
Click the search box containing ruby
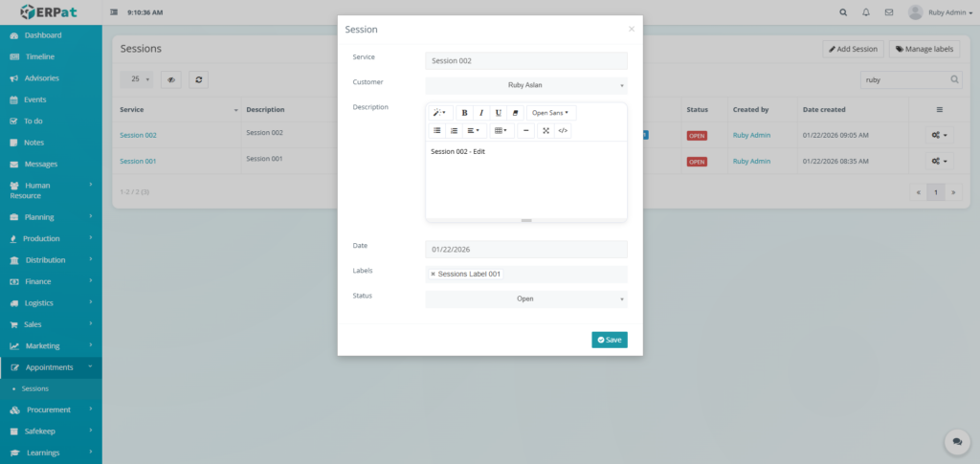pos(911,80)
